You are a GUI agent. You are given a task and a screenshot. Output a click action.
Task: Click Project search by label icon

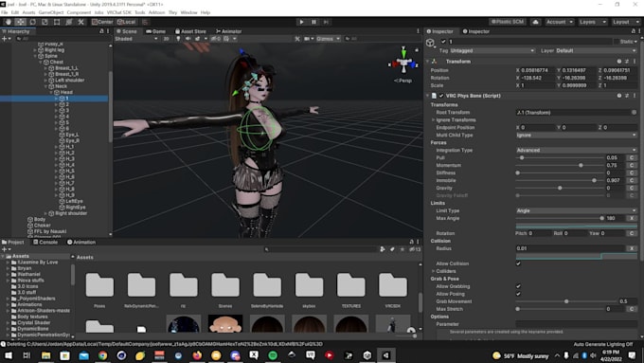click(x=392, y=249)
